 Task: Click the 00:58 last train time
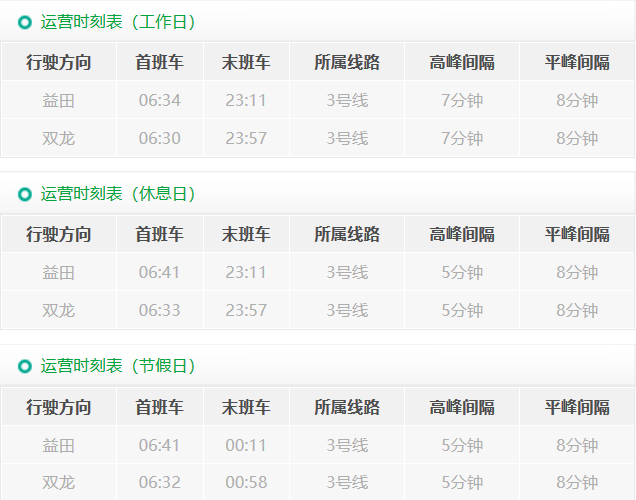click(x=246, y=482)
